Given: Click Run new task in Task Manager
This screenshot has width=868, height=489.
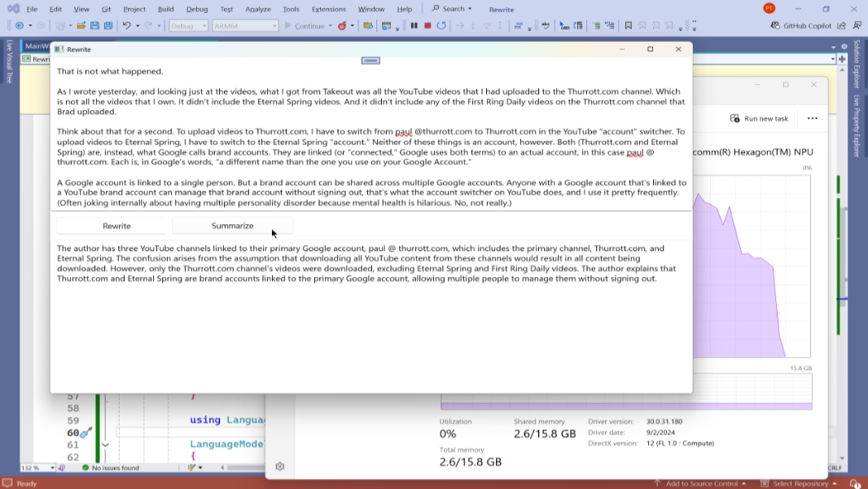Looking at the screenshot, I should pyautogui.click(x=759, y=118).
